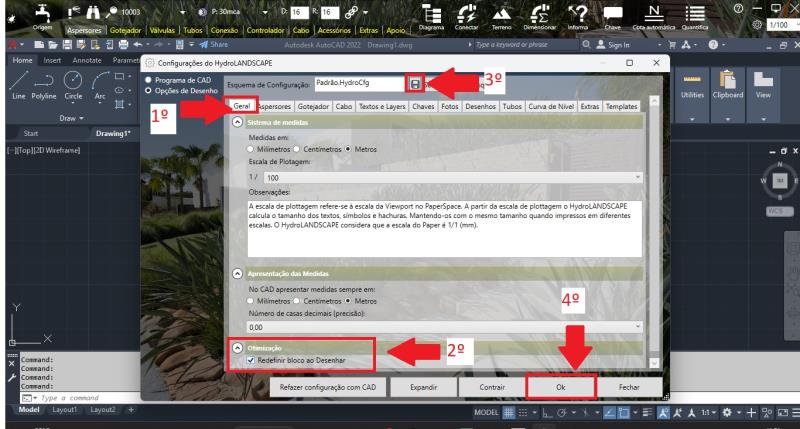The image size is (800, 429).
Task: Select the Arc tool
Action: click(x=100, y=86)
